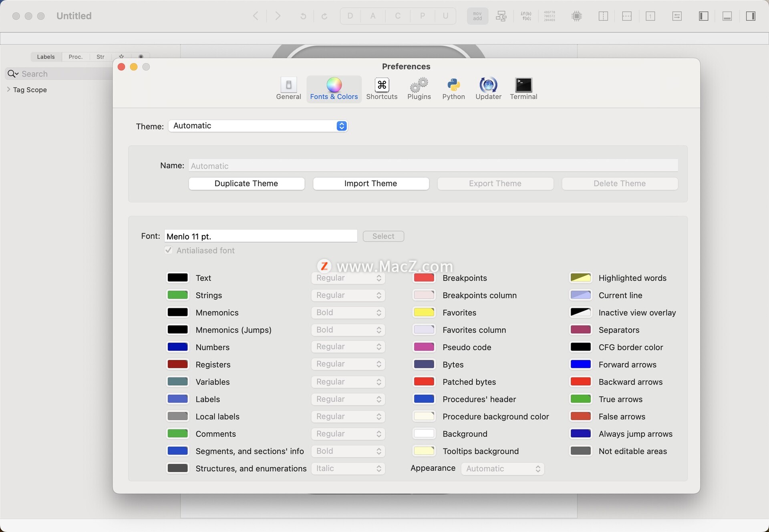Switch to the hexadecimal view
The height and width of the screenshot is (532, 769).
point(550,16)
